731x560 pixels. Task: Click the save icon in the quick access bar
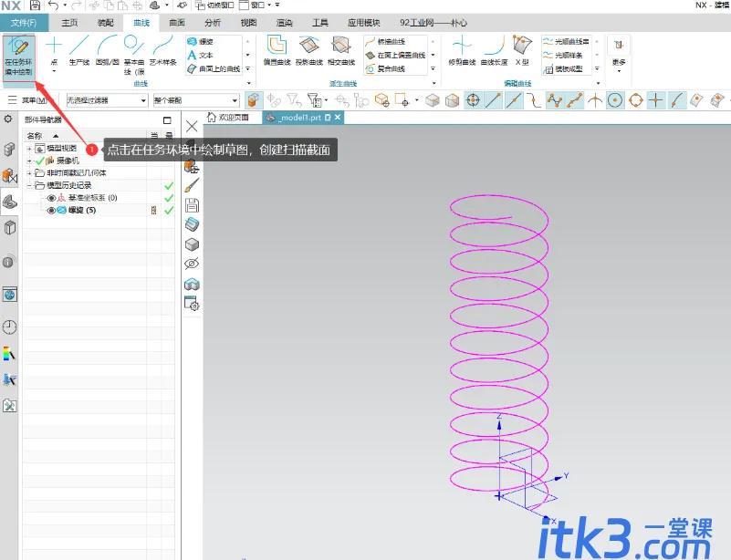[35, 5]
